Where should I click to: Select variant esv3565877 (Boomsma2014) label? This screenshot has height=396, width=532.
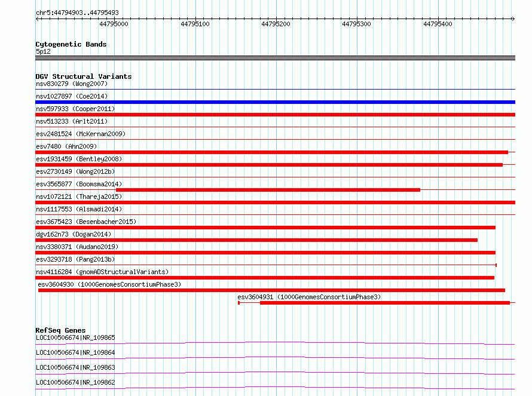79,184
